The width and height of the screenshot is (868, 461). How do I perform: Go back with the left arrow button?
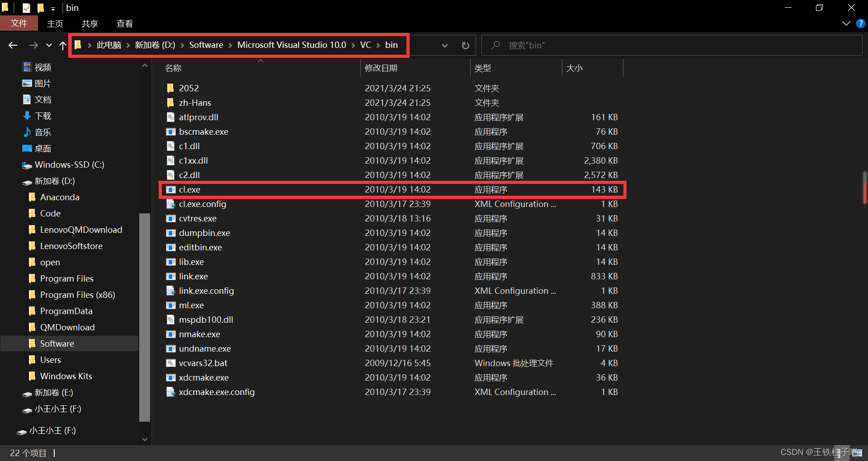click(13, 45)
